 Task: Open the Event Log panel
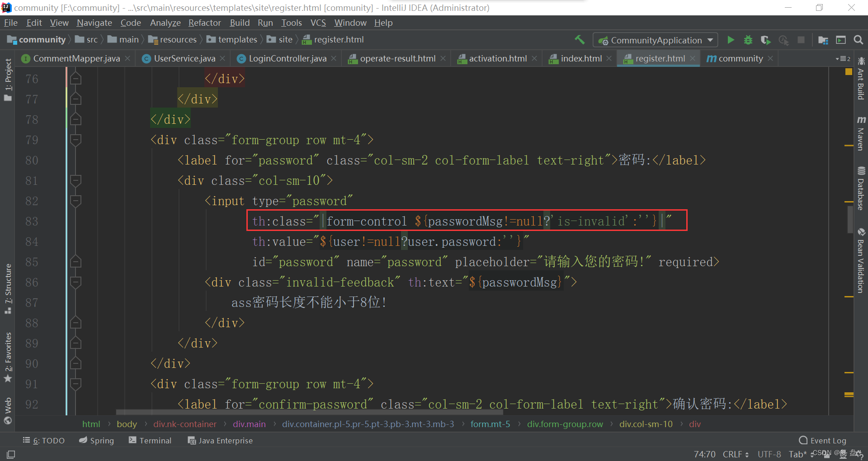(822, 440)
